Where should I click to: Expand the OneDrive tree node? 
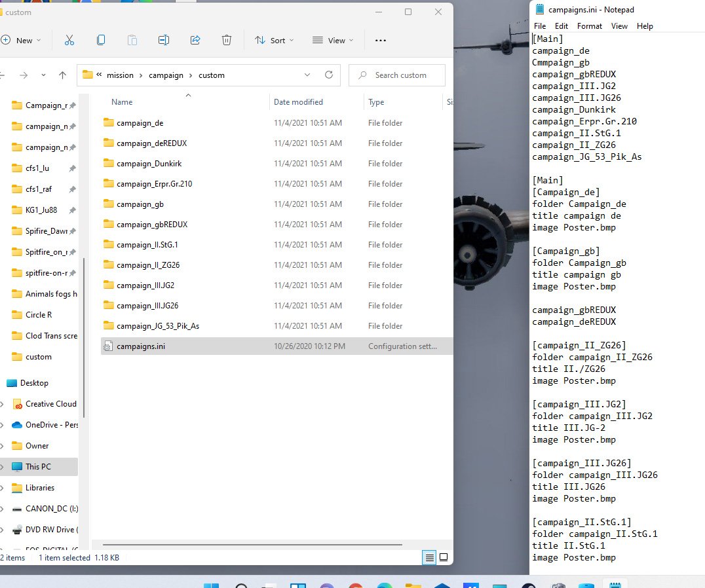click(x=2, y=425)
